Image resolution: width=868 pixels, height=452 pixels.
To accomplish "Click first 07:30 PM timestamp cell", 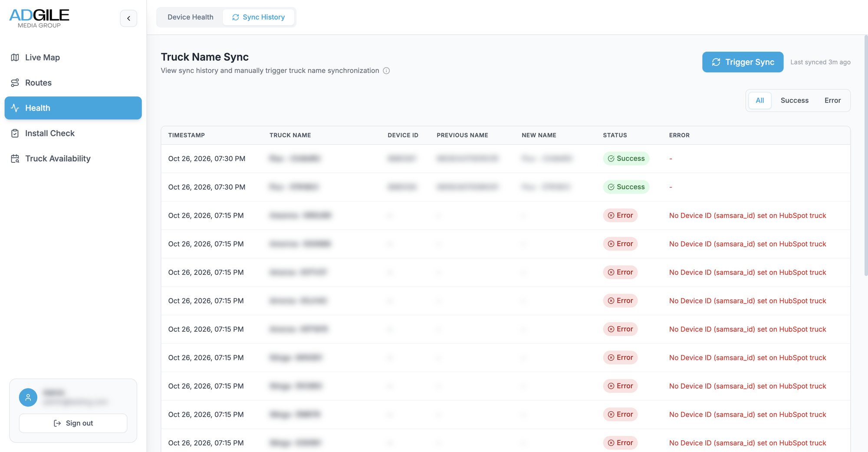I will pos(207,158).
